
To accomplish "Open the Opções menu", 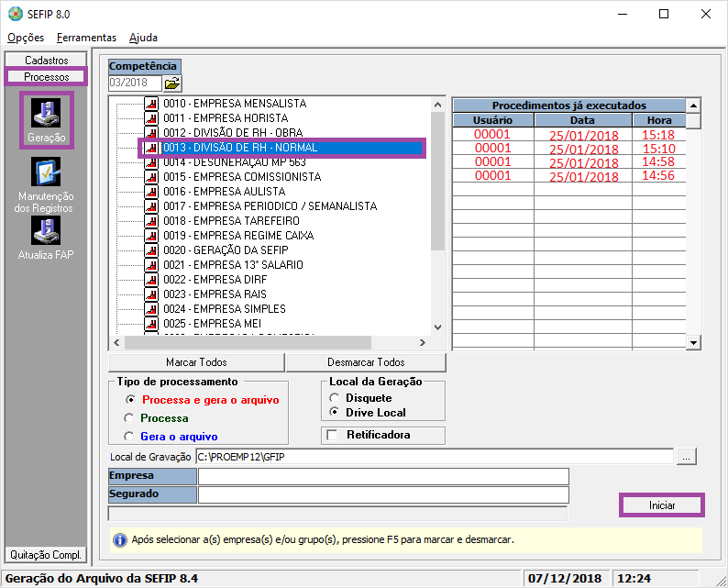I will [26, 38].
